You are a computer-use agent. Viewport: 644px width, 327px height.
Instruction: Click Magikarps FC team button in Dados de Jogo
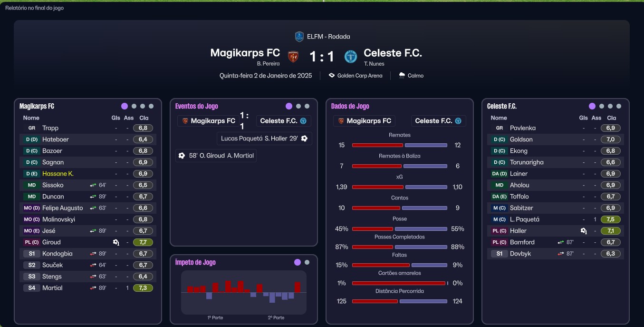(364, 121)
